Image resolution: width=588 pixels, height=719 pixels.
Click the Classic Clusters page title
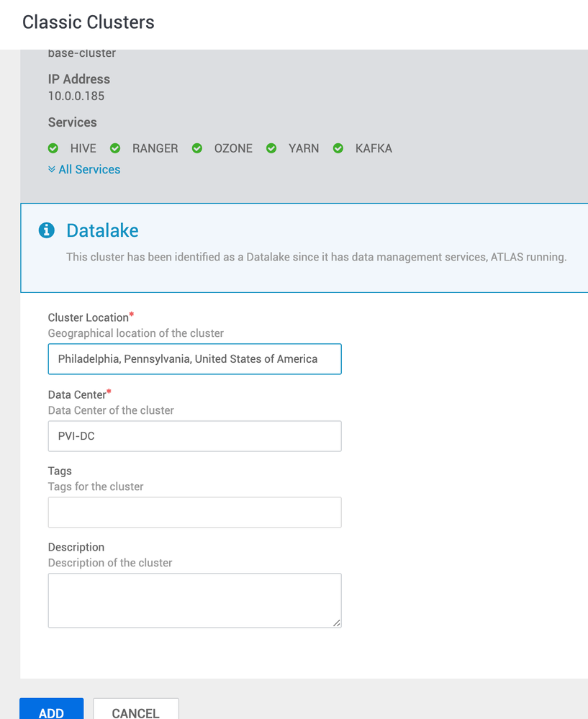89,22
